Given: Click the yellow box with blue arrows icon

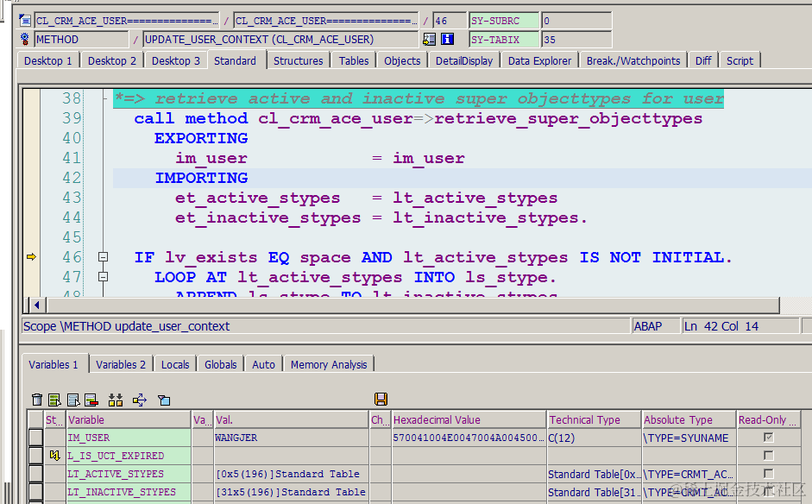Looking at the screenshot, I should click(140, 400).
